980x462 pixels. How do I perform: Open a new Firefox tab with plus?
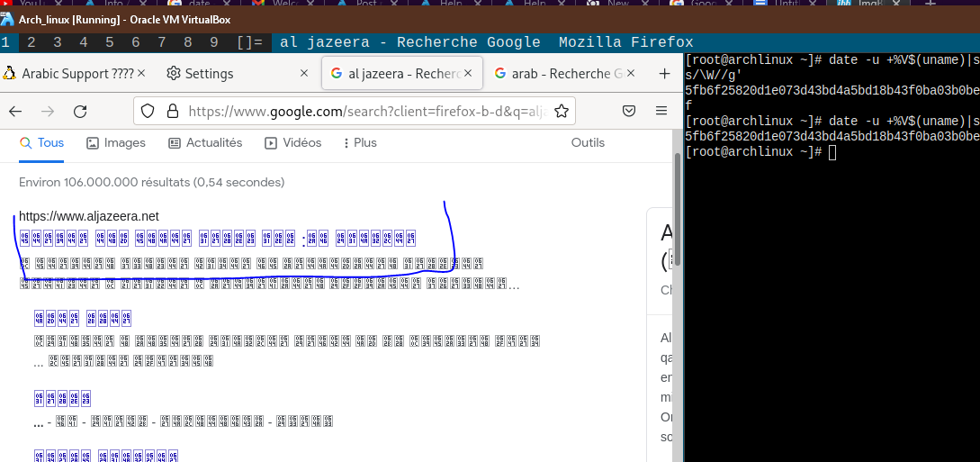click(665, 74)
